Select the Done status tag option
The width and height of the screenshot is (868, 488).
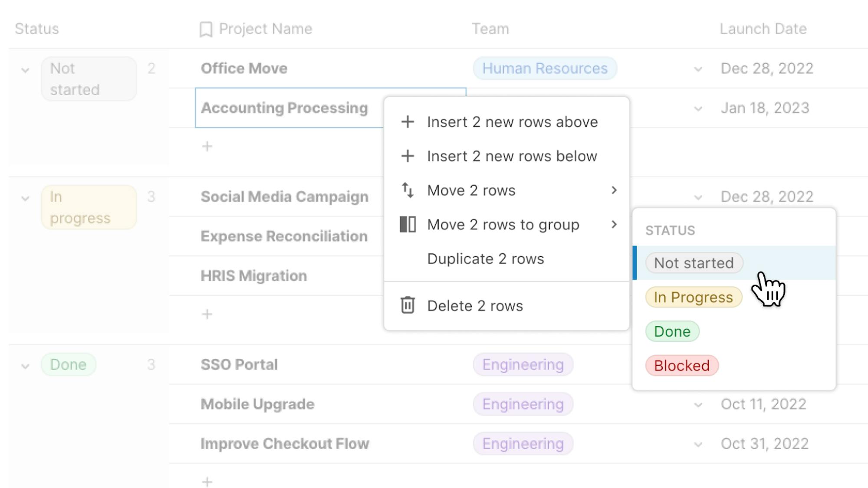(x=672, y=331)
